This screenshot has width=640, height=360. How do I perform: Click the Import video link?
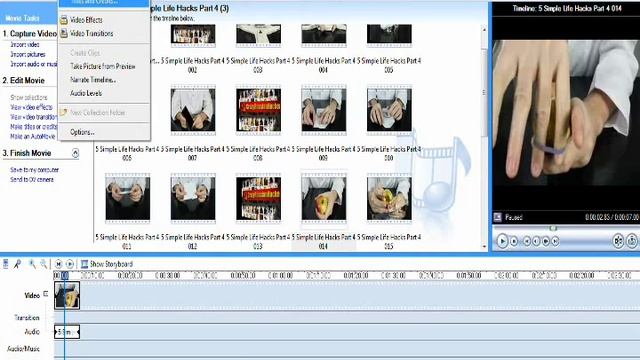click(25, 44)
